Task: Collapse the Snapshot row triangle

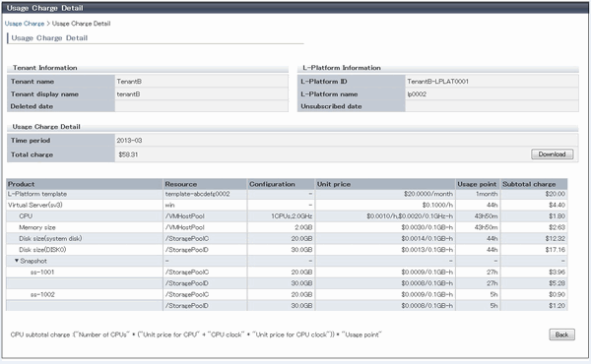Action: click(17, 261)
